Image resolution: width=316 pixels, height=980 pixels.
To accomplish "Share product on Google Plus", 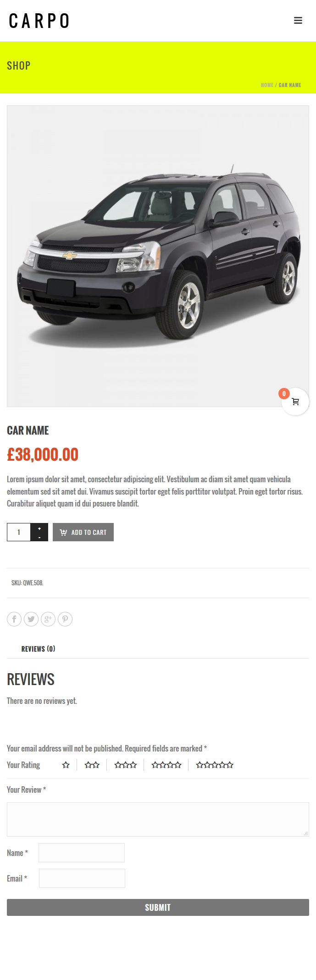I will coord(48,619).
